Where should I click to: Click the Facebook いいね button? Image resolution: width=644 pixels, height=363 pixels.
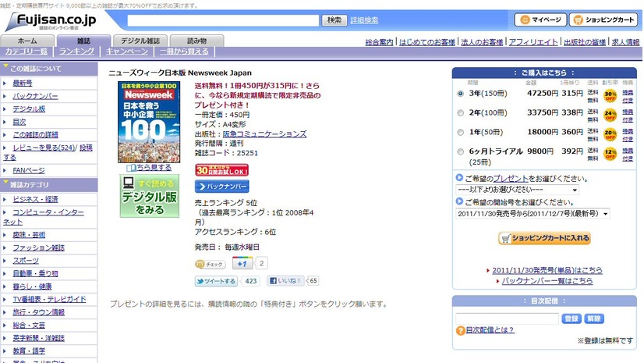coord(285,281)
